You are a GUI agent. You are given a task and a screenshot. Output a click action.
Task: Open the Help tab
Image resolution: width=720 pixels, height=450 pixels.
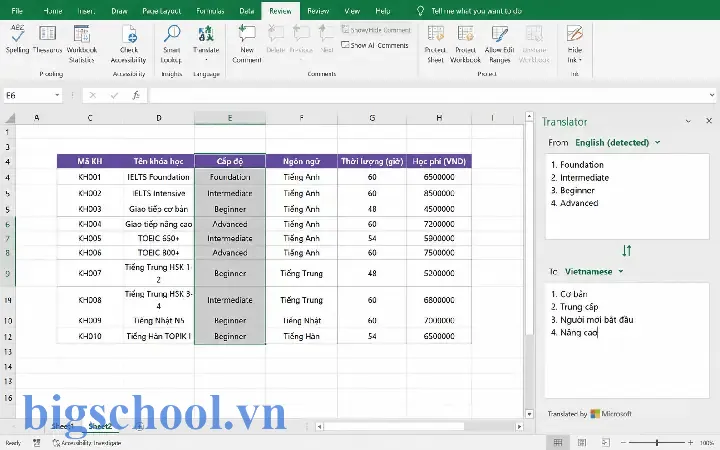pyautogui.click(x=382, y=11)
